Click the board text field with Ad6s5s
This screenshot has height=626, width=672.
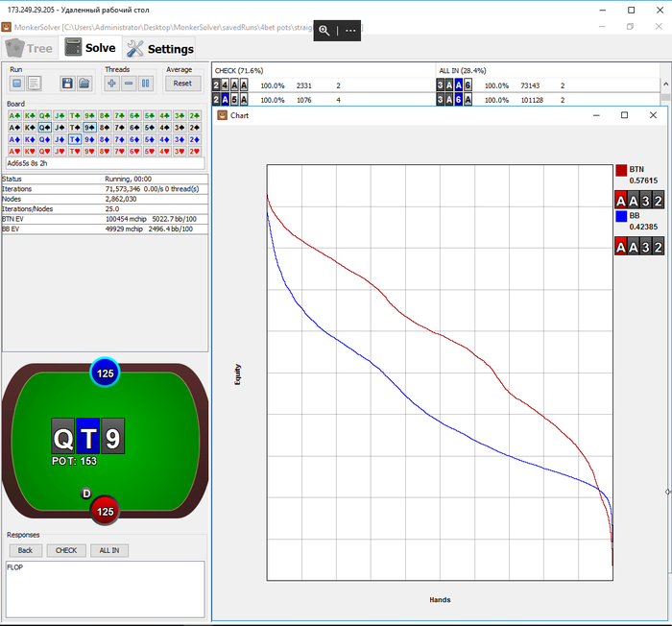105,163
